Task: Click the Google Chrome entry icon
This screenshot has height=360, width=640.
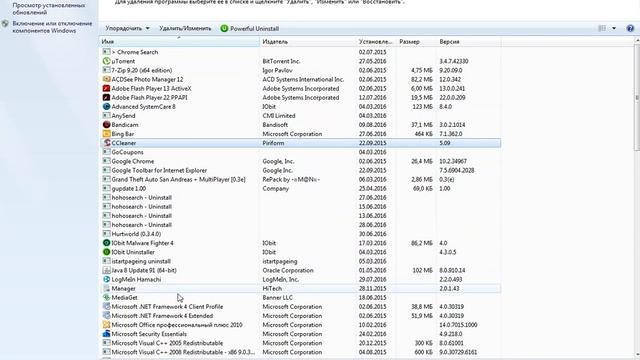Action: [106, 161]
